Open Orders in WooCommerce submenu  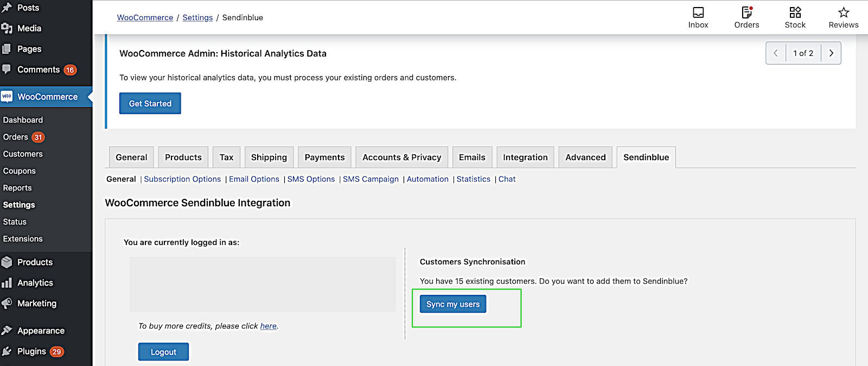[16, 137]
